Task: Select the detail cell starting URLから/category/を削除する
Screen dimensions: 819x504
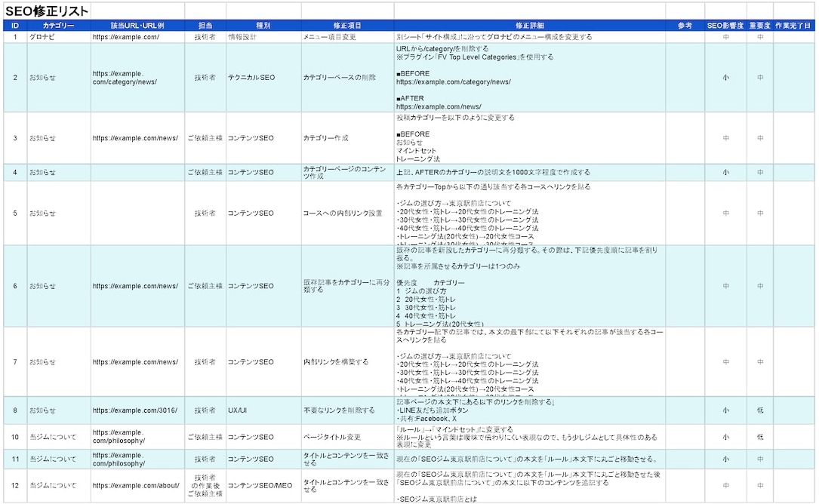Action: pyautogui.click(x=530, y=77)
